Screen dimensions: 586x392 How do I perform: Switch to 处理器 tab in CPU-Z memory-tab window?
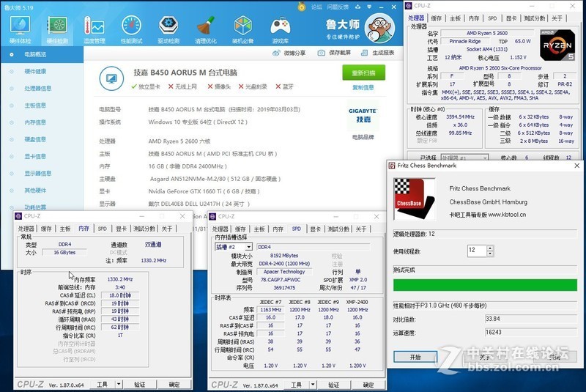26,229
